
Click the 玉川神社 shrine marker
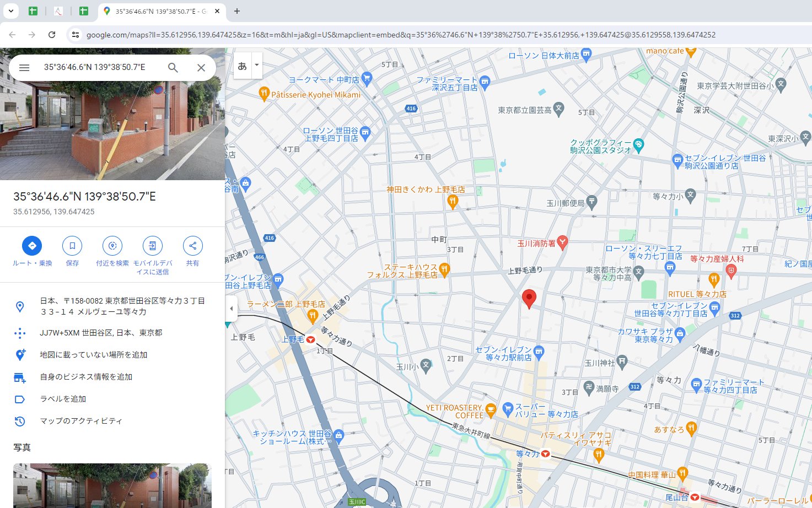[622, 361]
